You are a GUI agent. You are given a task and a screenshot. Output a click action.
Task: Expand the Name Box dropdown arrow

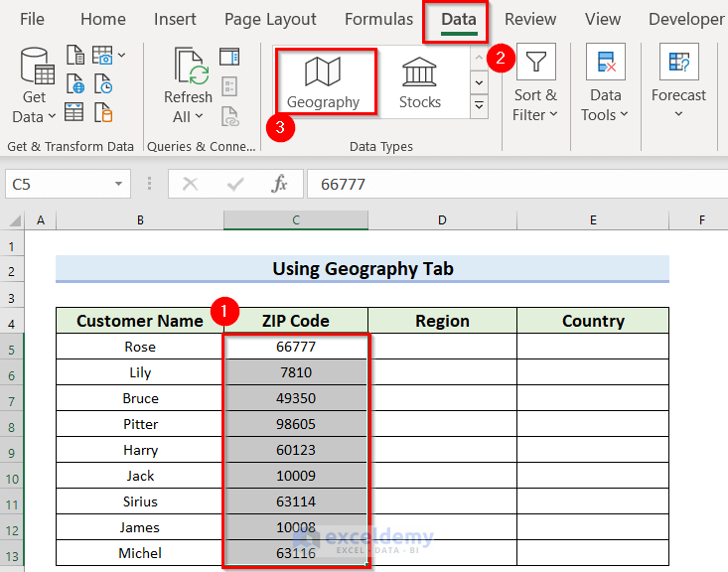[x=118, y=184]
